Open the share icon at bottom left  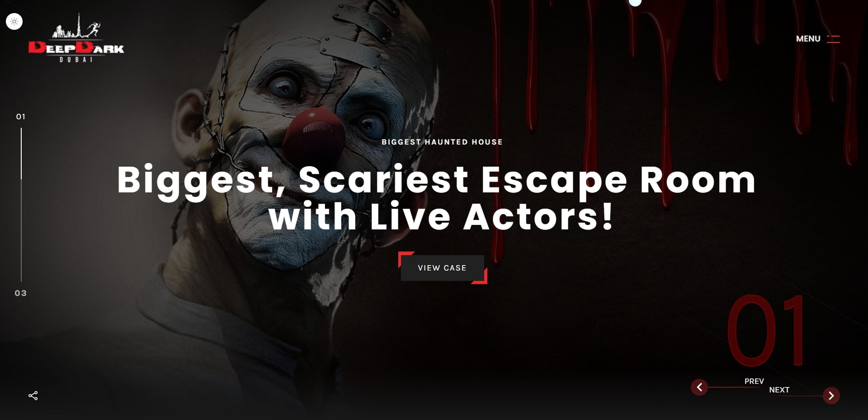33,396
